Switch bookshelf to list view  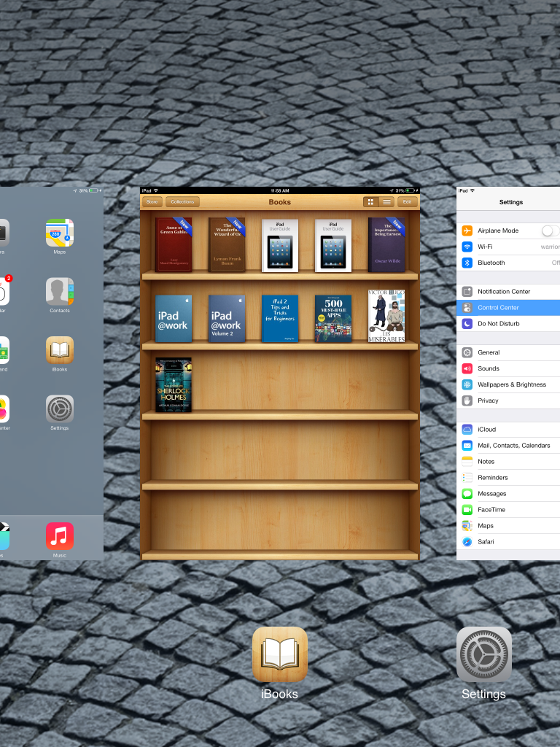click(x=387, y=202)
